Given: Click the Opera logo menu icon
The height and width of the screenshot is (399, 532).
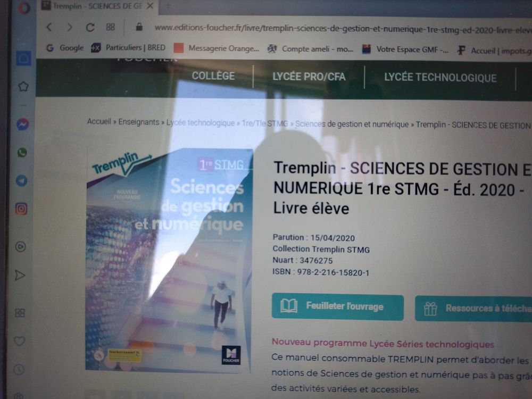Looking at the screenshot, I should click(x=23, y=7).
